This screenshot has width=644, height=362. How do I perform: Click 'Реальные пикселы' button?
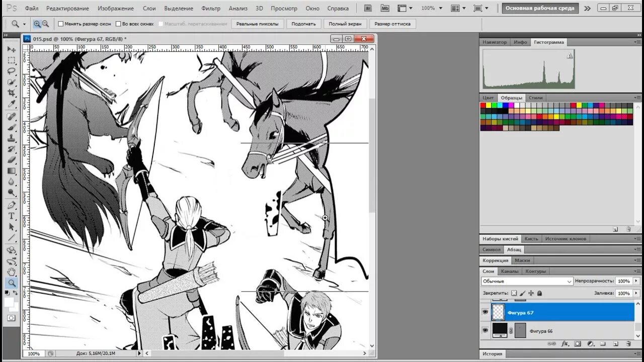[257, 24]
